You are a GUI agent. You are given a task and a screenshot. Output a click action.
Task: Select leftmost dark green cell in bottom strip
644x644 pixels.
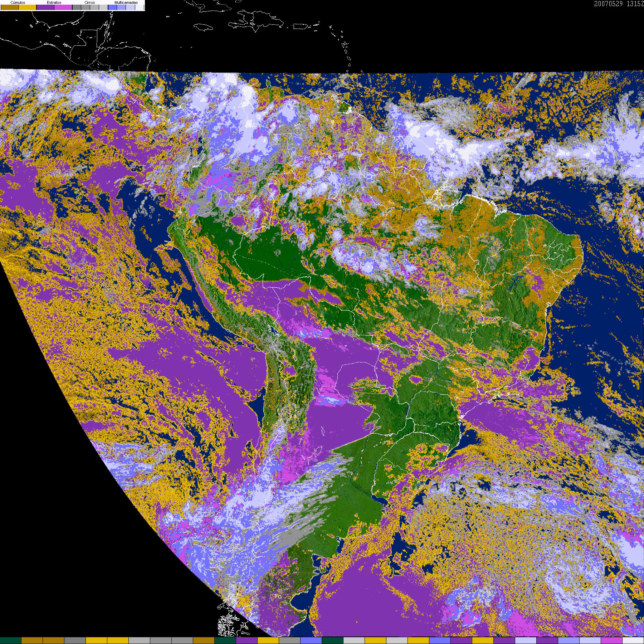pos(11,640)
